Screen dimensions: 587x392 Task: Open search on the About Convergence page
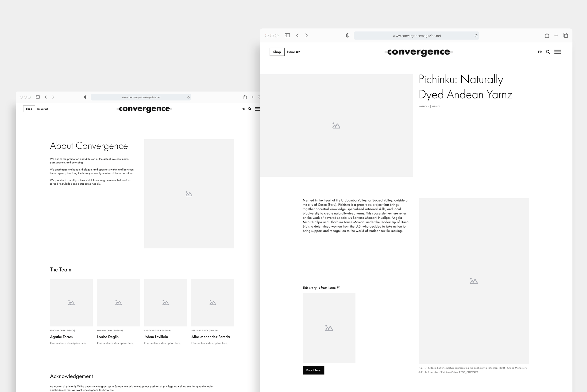click(x=249, y=109)
